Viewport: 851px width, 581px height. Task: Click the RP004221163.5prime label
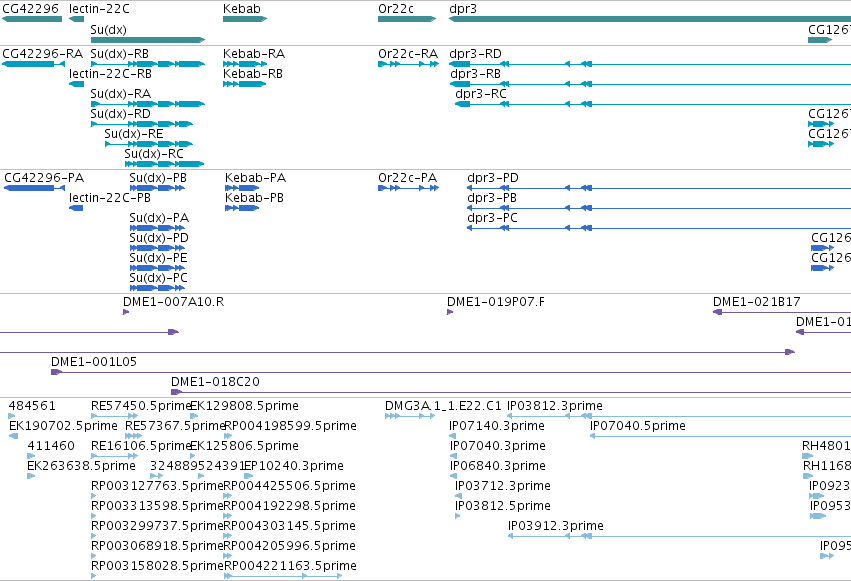click(x=290, y=566)
